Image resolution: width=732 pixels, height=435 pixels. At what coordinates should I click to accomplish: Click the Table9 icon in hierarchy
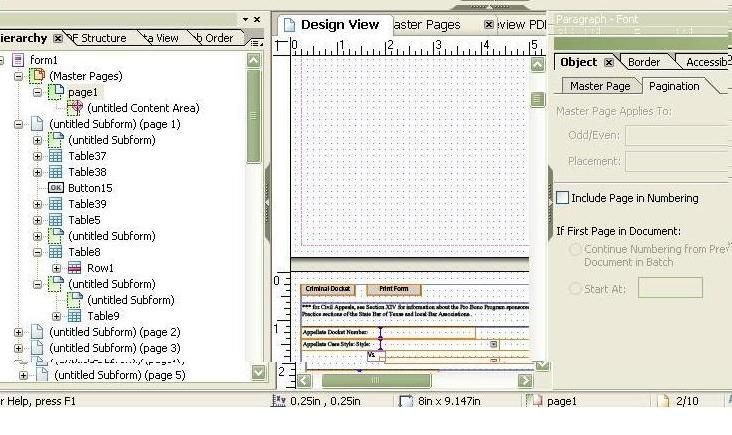[75, 316]
